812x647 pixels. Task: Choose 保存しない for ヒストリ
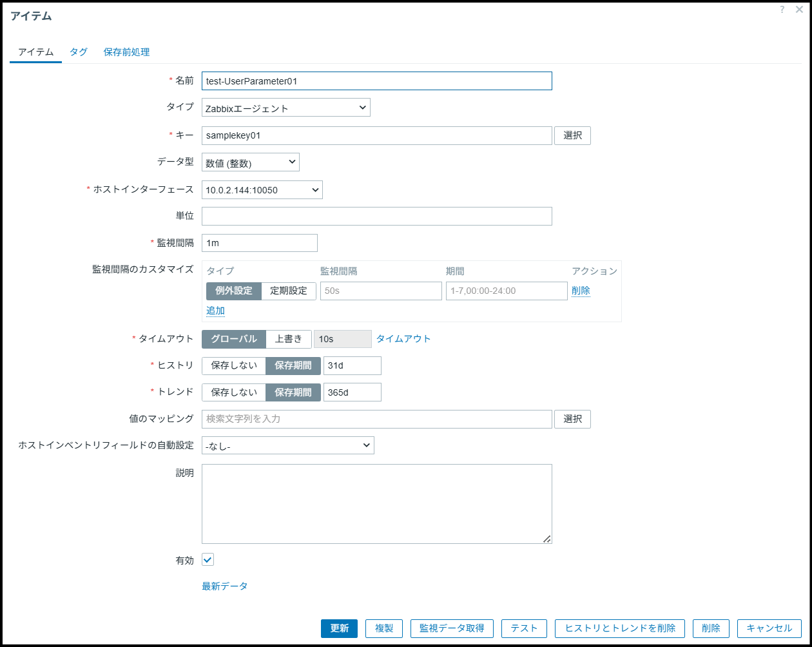(x=233, y=365)
